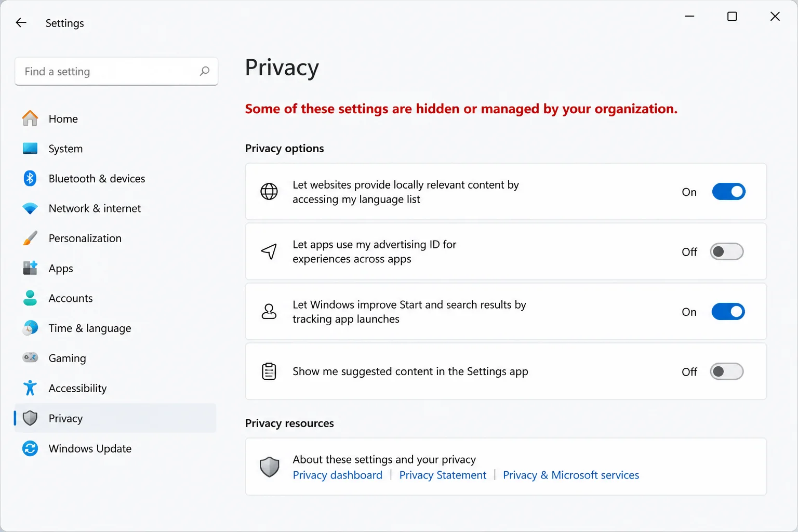Open Privacy & Microsoft services link
798x532 pixels.
(x=571, y=475)
